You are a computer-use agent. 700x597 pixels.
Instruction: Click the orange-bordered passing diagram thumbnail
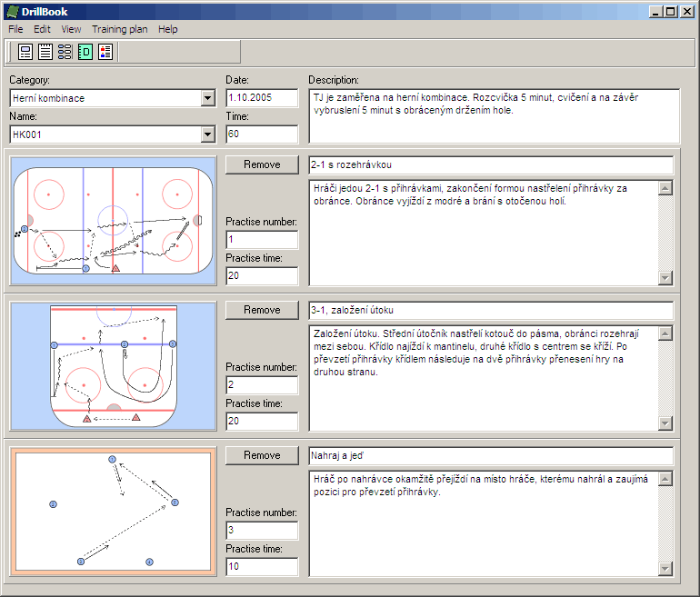(113, 512)
